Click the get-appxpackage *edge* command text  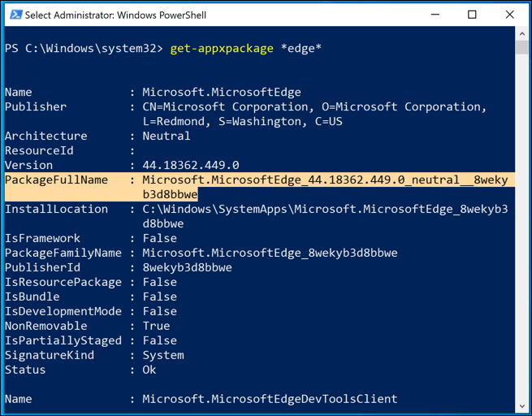coord(246,49)
